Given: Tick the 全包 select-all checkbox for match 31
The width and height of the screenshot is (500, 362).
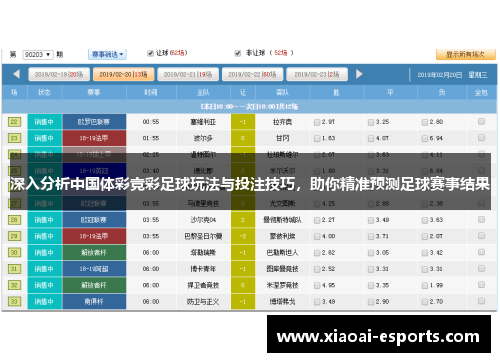Looking at the screenshot, I should click(x=481, y=268).
